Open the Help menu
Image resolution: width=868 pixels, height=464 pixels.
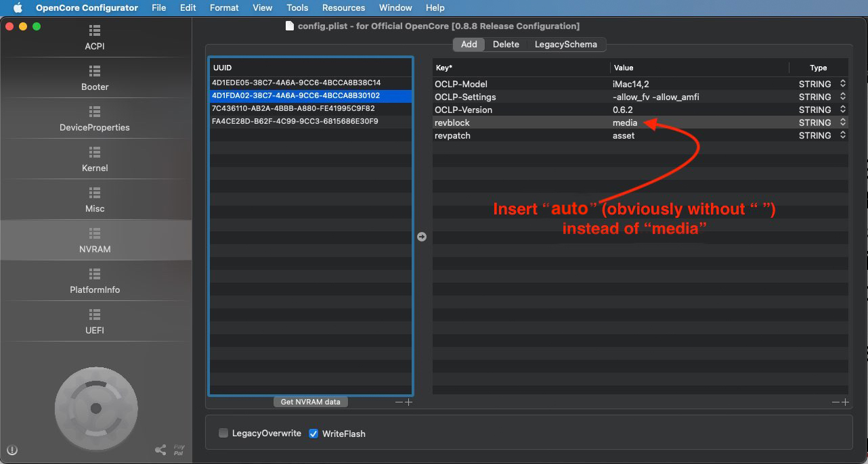click(435, 8)
